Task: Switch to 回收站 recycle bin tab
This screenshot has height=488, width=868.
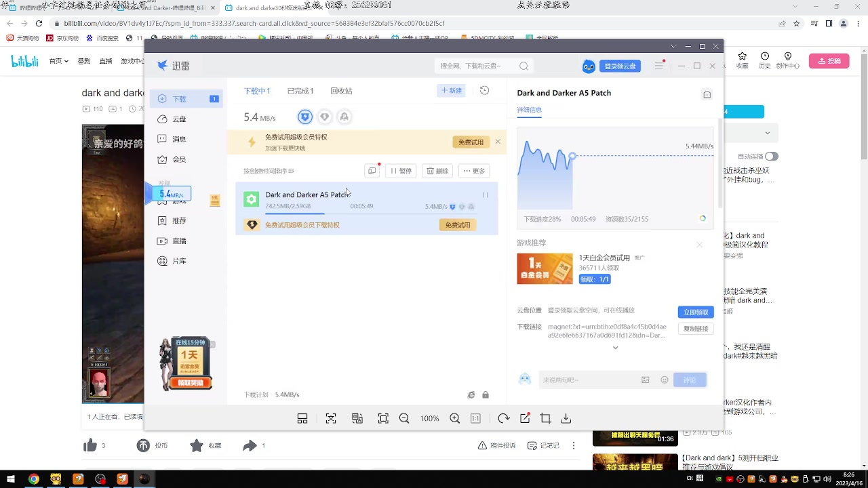Action: tap(341, 91)
